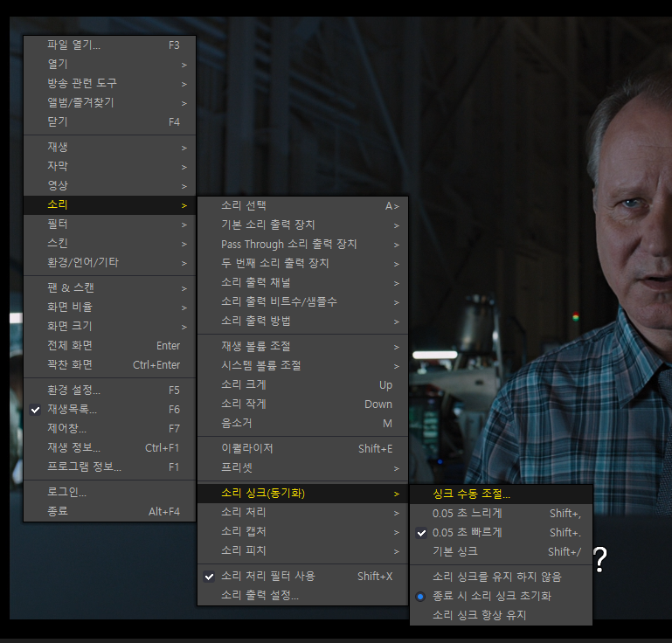Viewport: 672px width, 643px height.
Task: Expand the 필터 submenu
Action: coord(110,225)
